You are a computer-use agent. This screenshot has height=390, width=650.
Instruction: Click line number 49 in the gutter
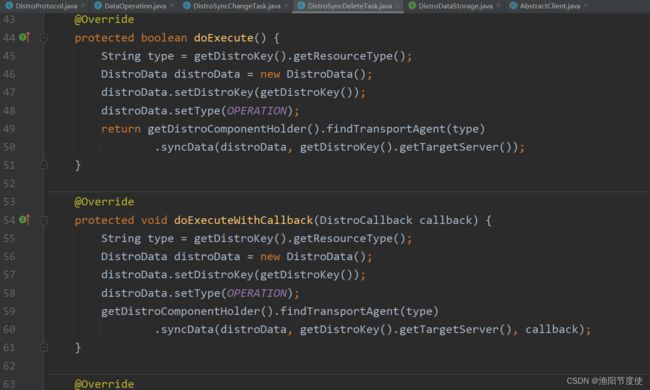(x=9, y=129)
